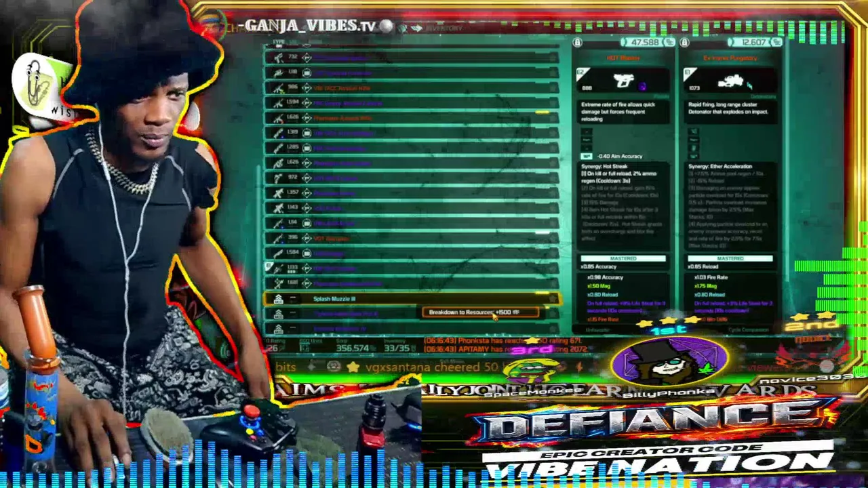Image resolution: width=868 pixels, height=488 pixels.
Task: Click the weapon type icon in the 1594 row
Action: pyautogui.click(x=278, y=103)
